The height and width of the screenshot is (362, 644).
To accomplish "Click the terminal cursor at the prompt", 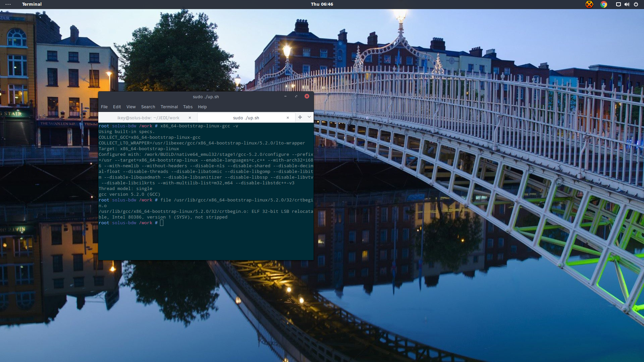I will (162, 223).
